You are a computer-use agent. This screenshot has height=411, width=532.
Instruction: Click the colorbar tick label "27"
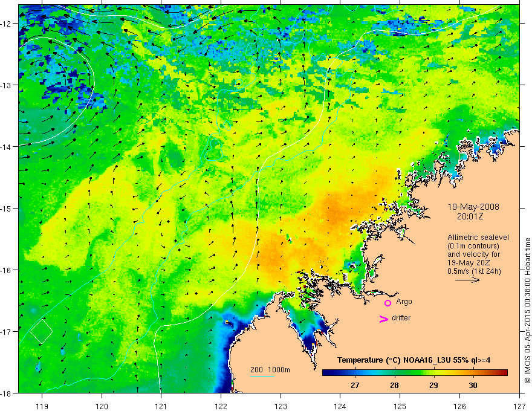355,385
